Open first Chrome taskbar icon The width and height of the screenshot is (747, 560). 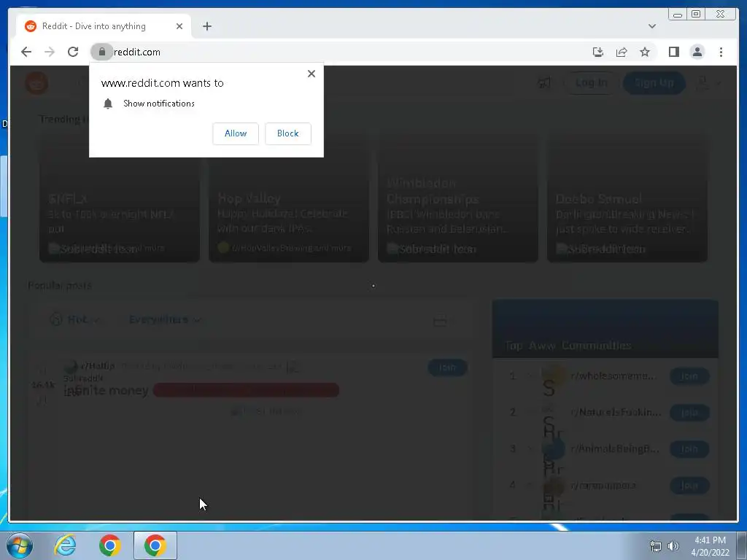pos(109,545)
